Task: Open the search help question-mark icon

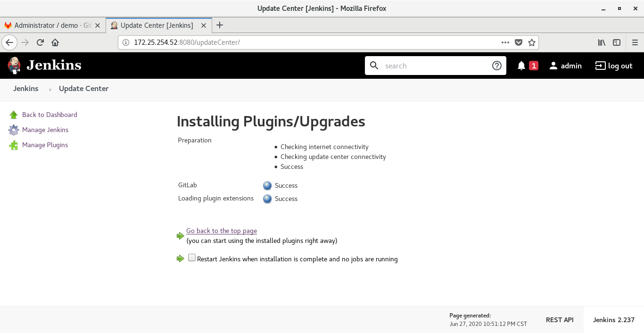Action: (496, 66)
